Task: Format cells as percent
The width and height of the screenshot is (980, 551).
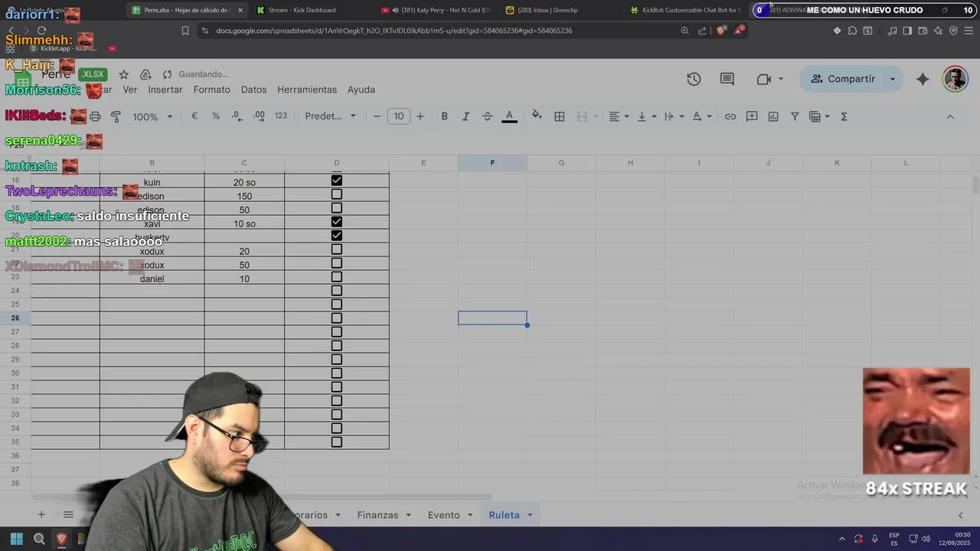Action: click(216, 116)
